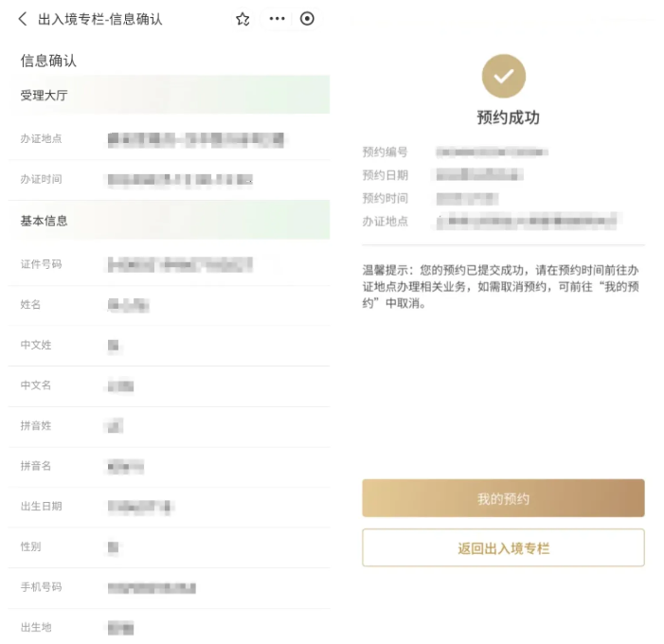This screenshot has height=644, width=664.
Task: Click the 温馨提示 reminder paragraph
Action: [x=500, y=288]
